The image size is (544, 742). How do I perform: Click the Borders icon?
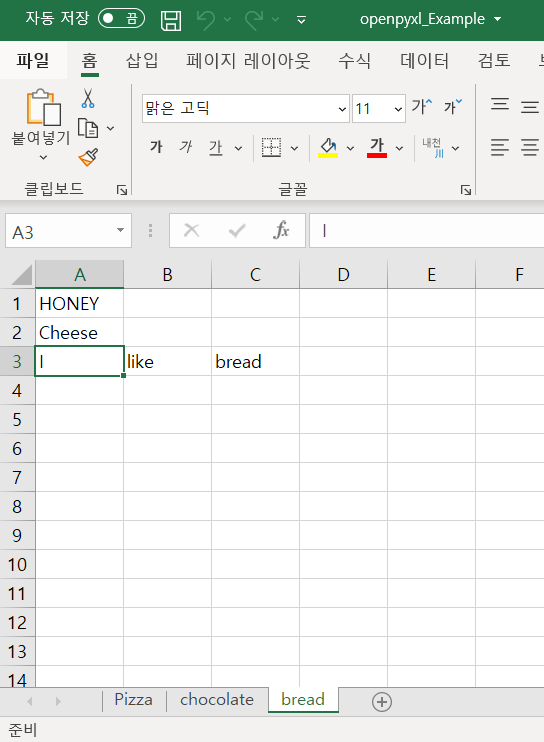tap(272, 148)
